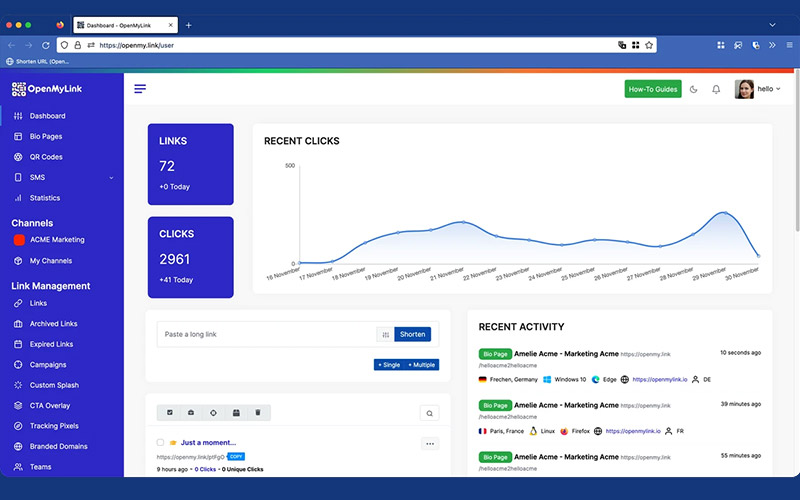The image size is (800, 500).
Task: Toggle the hamburger sidebar menu icon
Action: pyautogui.click(x=140, y=89)
